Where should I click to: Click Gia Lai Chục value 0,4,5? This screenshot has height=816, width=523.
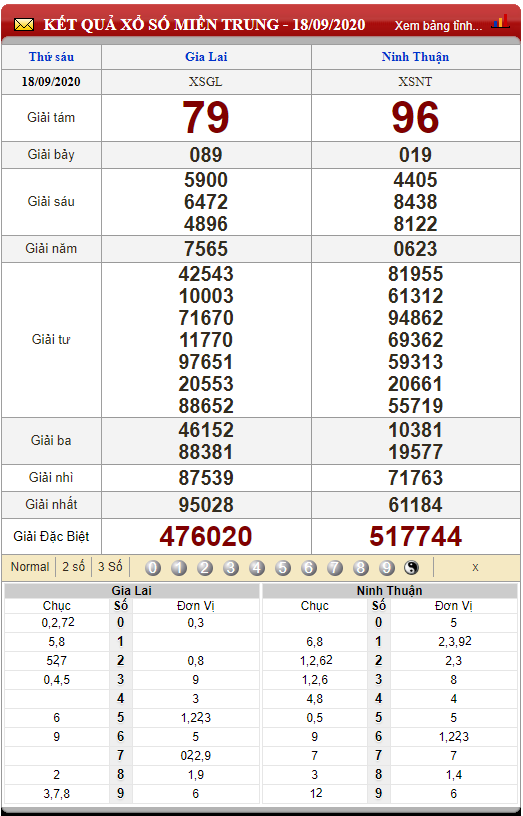pyautogui.click(x=57, y=680)
